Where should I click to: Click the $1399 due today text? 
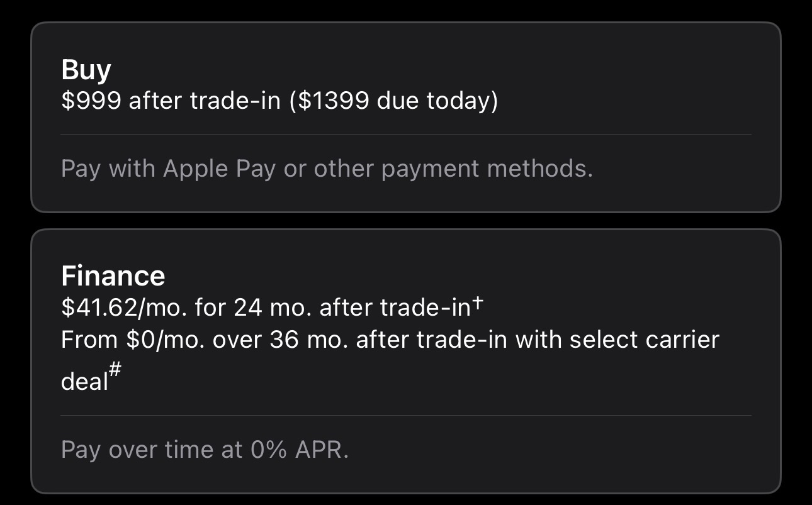[x=394, y=101]
